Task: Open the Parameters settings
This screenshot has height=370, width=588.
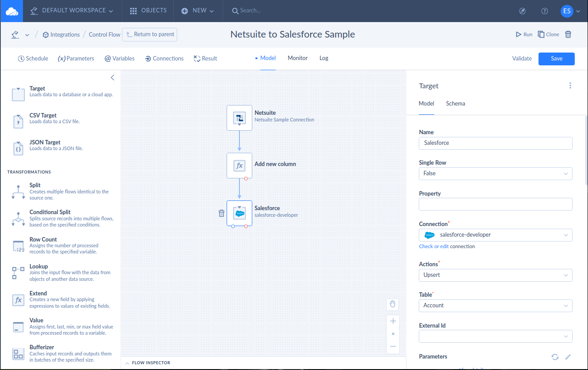Action: click(x=76, y=58)
